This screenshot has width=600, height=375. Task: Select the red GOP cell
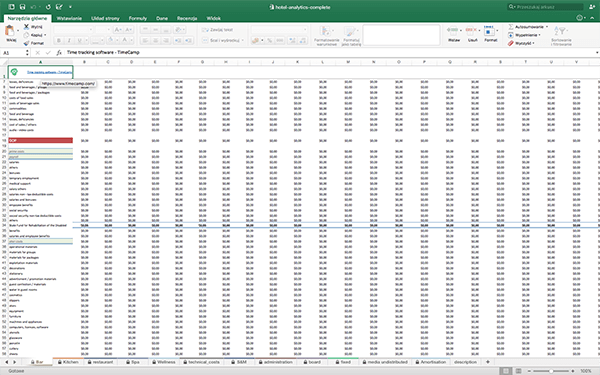click(40, 140)
